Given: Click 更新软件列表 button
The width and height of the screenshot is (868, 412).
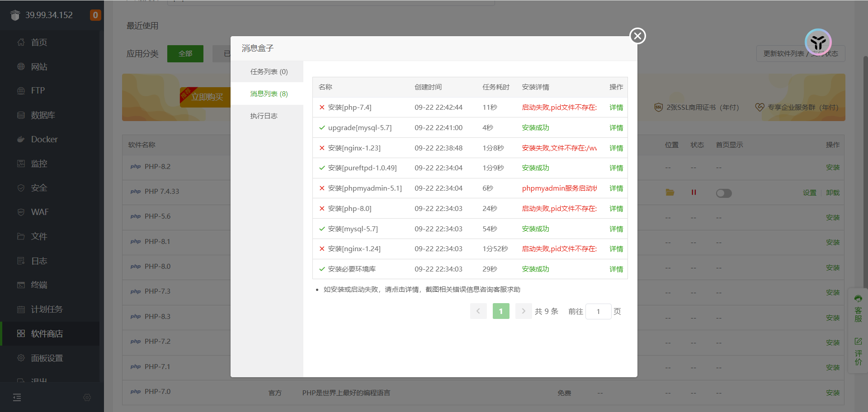Looking at the screenshot, I should pyautogui.click(x=801, y=54).
